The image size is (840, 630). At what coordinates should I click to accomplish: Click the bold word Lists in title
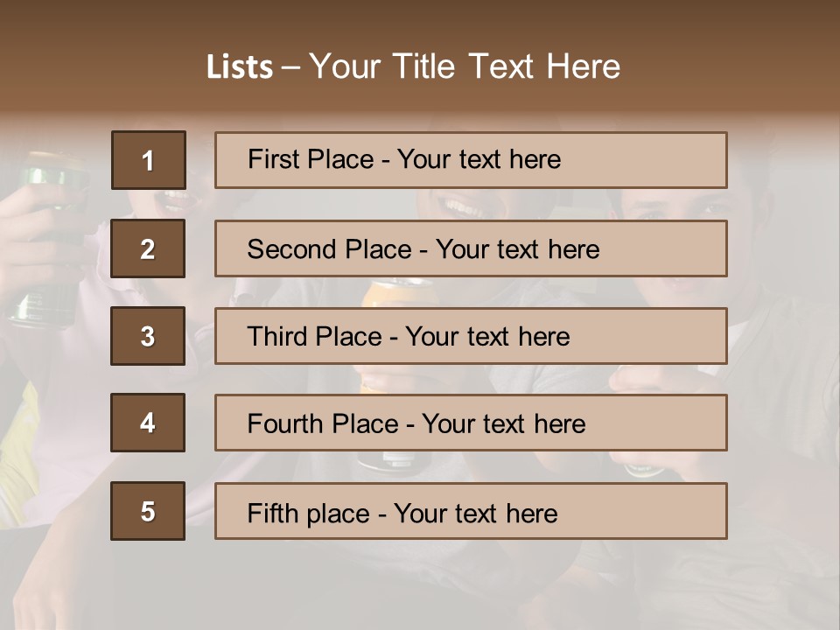pos(240,67)
